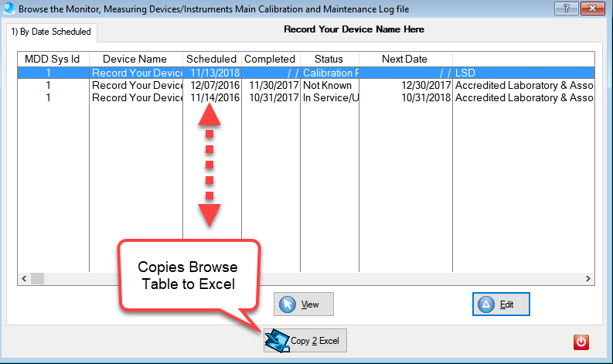The height and width of the screenshot is (364, 613).
Task: Select the By Date Scheduled tab
Action: [x=51, y=32]
